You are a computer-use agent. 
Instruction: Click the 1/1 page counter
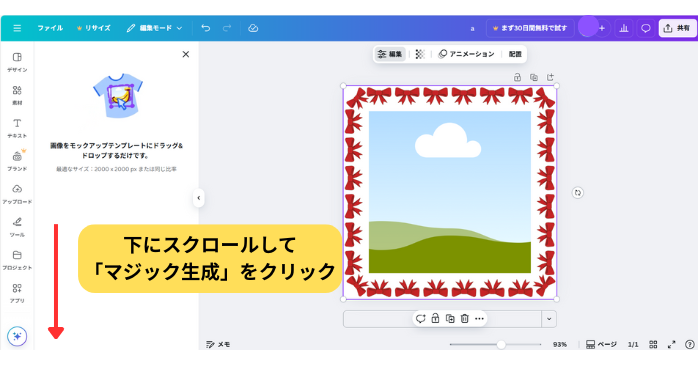click(633, 344)
